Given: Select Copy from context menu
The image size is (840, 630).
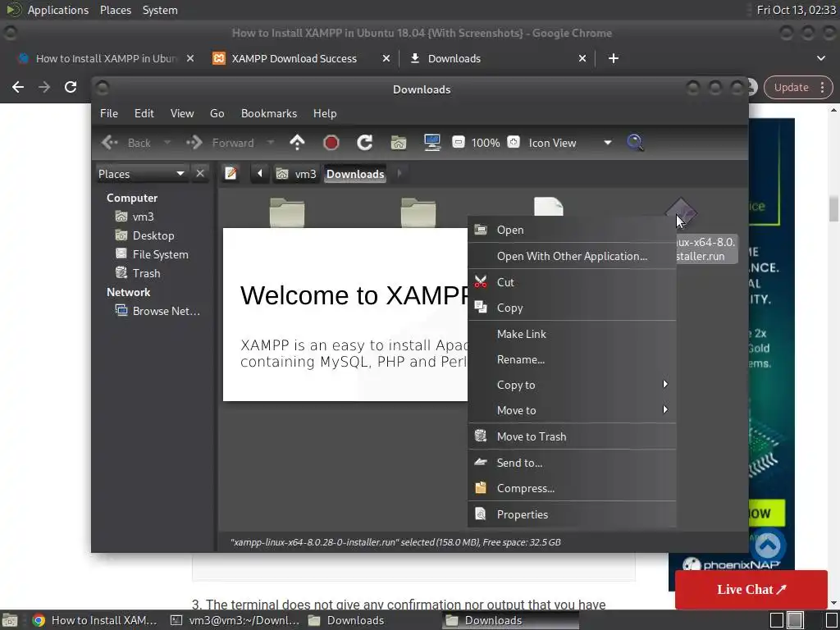Looking at the screenshot, I should pos(572,308).
